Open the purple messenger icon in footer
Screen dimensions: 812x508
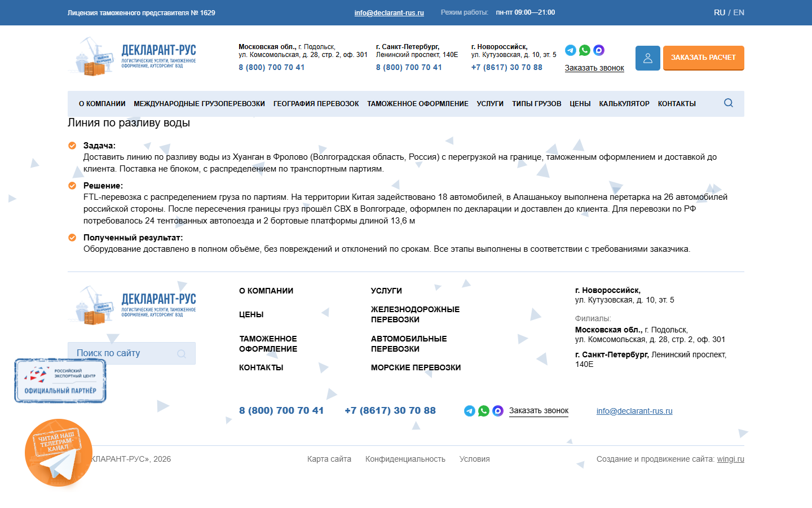click(x=498, y=411)
